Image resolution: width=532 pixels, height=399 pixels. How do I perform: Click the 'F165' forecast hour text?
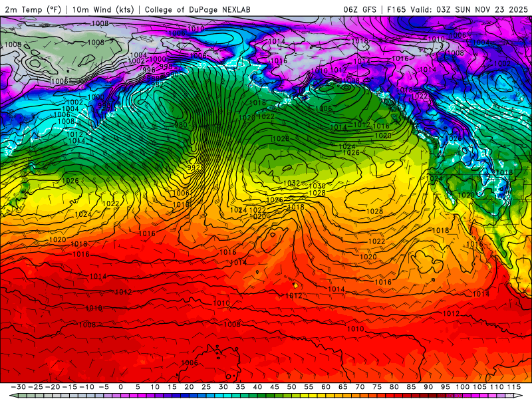click(x=396, y=9)
